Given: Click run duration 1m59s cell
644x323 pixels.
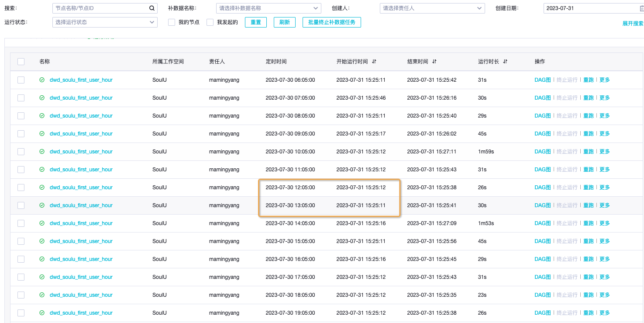Looking at the screenshot, I should 486,152.
